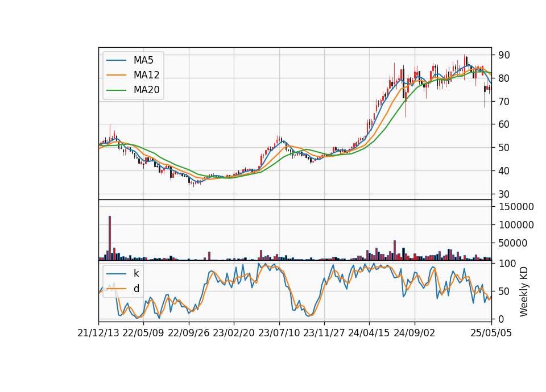The width and height of the screenshot is (546, 392).
Task: Click the 25/05/05 date tick label
Action: click(x=491, y=333)
